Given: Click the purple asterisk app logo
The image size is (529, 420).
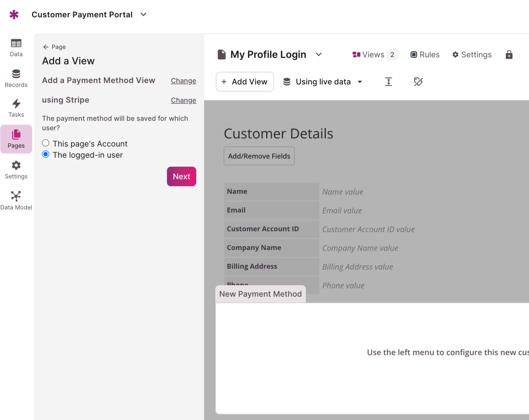Looking at the screenshot, I should (x=14, y=14).
